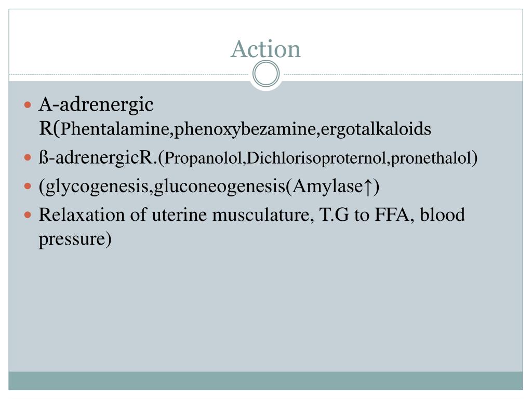Click the orange bullet beside ß-adrenergicR
Viewport: 532px width, 399px height.
tap(28, 158)
